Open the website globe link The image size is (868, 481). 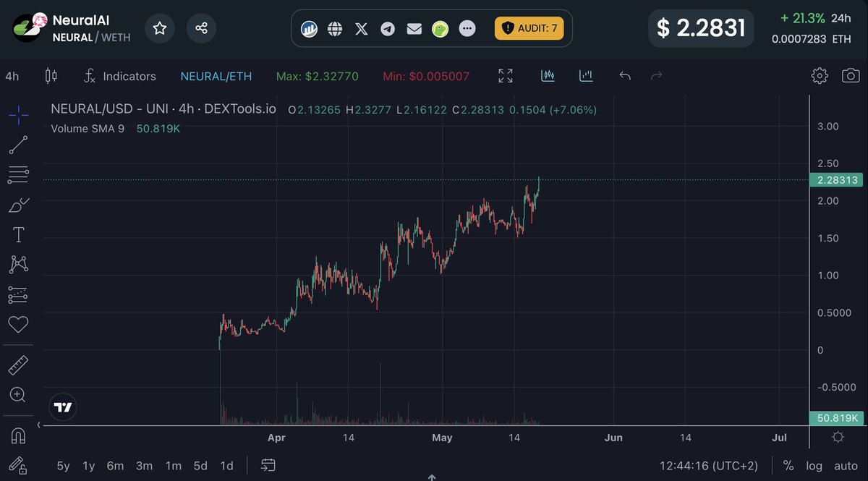tap(335, 29)
